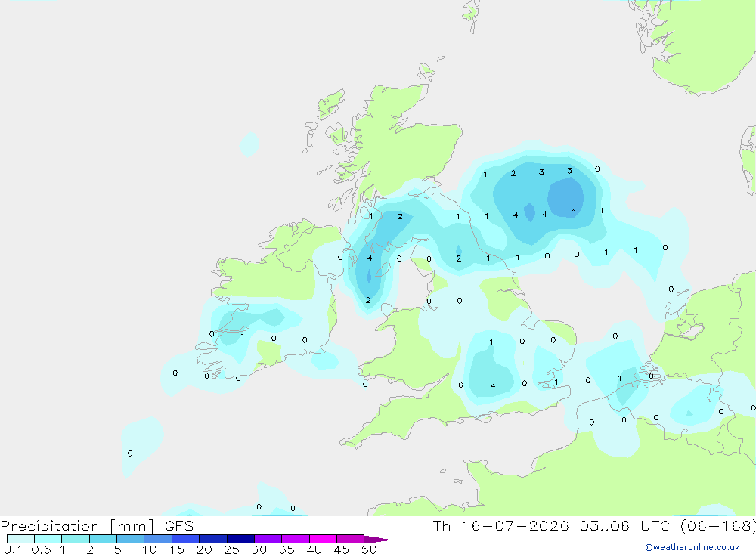This screenshot has width=756, height=554.
Task: Click the '6' precipitation value over North Sea
Action: [573, 212]
